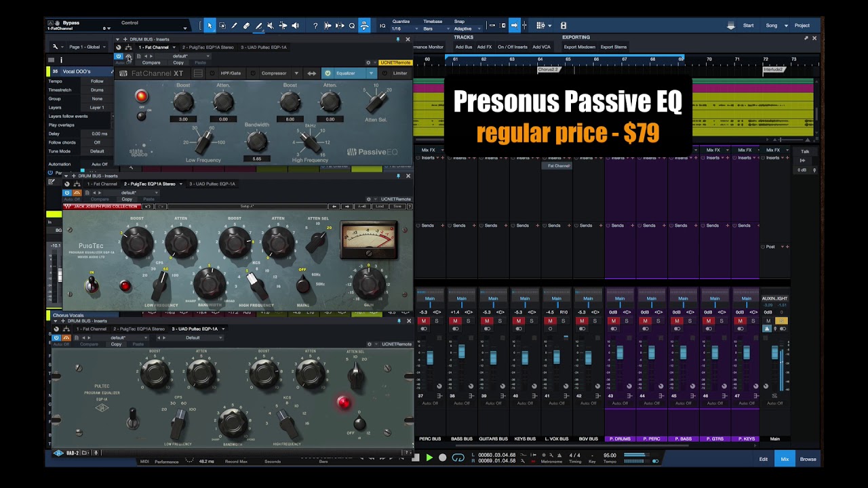Open the Mix view
This screenshot has width=868, height=488.
point(785,459)
